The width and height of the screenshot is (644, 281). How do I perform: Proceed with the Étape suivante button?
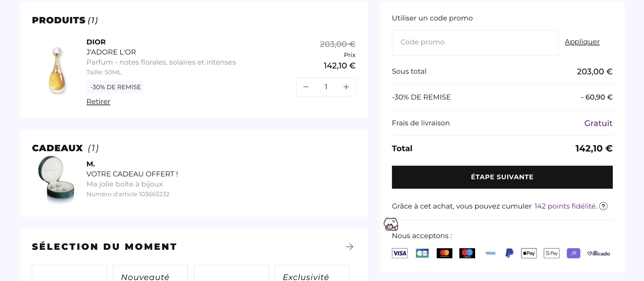click(502, 177)
